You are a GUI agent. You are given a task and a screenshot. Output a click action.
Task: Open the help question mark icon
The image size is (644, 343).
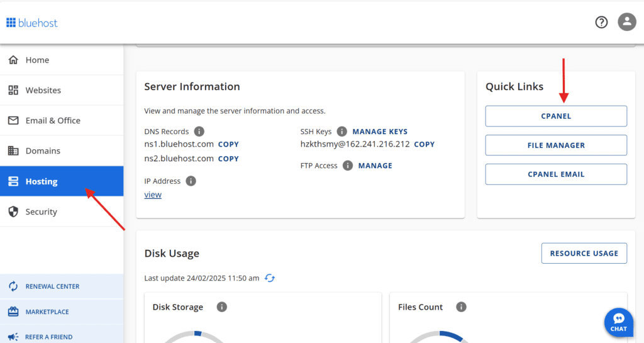point(601,22)
